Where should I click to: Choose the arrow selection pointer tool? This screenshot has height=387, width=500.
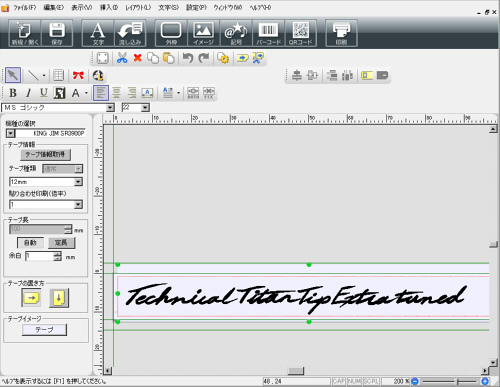[x=13, y=75]
